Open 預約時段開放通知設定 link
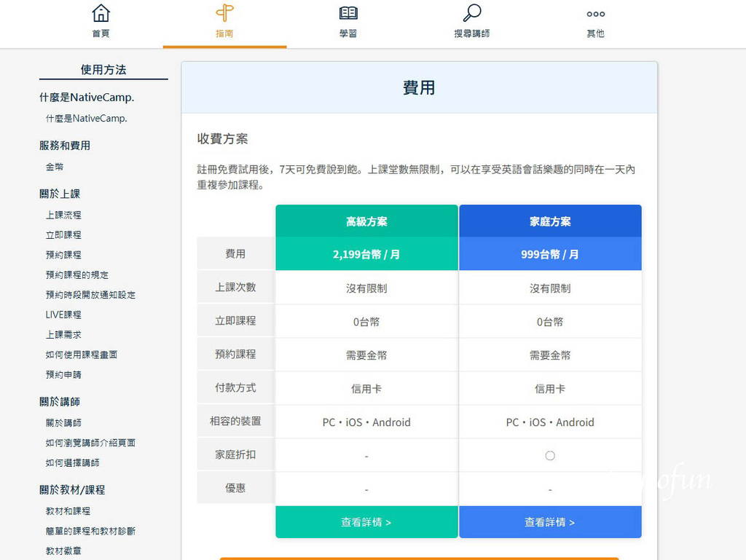This screenshot has width=746, height=560. pos(90,295)
